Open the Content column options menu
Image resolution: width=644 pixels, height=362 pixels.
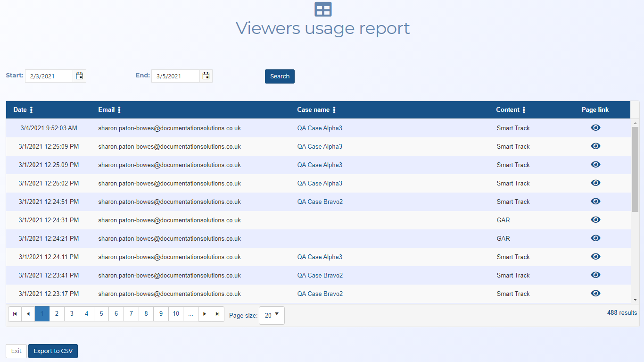coord(524,110)
